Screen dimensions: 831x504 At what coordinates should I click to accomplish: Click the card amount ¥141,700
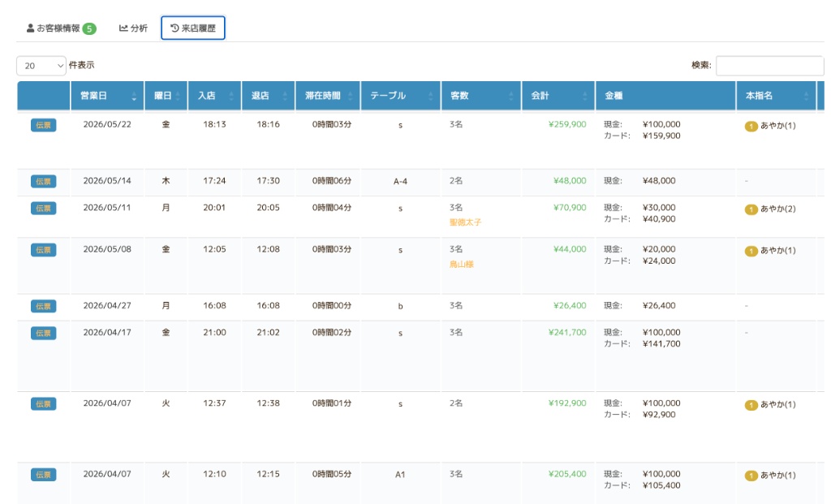[x=661, y=344]
